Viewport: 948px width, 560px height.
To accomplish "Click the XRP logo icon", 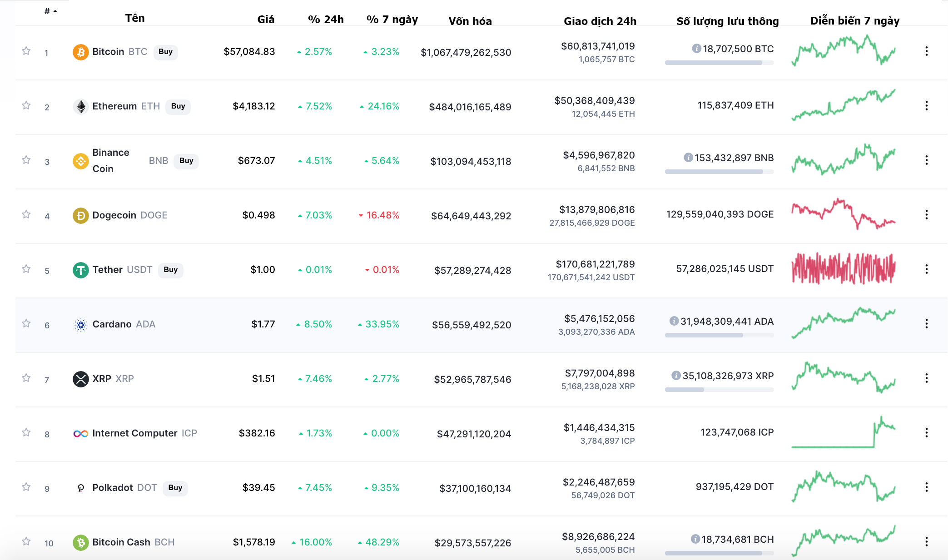I will pos(80,379).
